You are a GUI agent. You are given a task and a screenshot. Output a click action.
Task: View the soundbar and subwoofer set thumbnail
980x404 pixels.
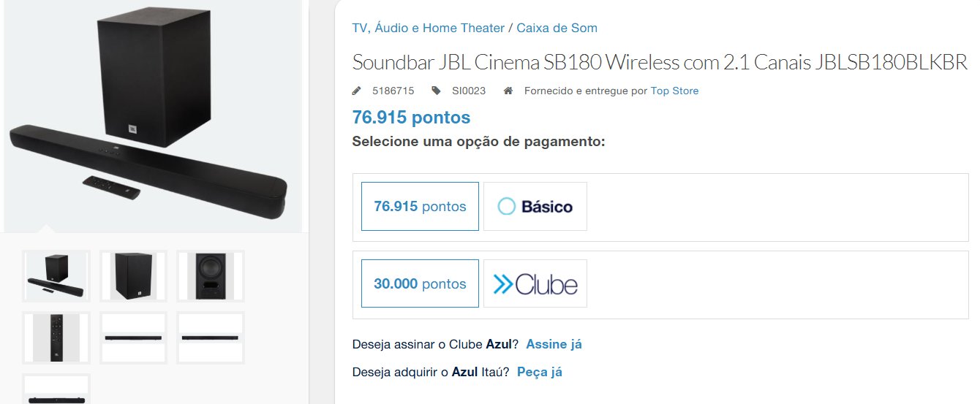pyautogui.click(x=56, y=276)
